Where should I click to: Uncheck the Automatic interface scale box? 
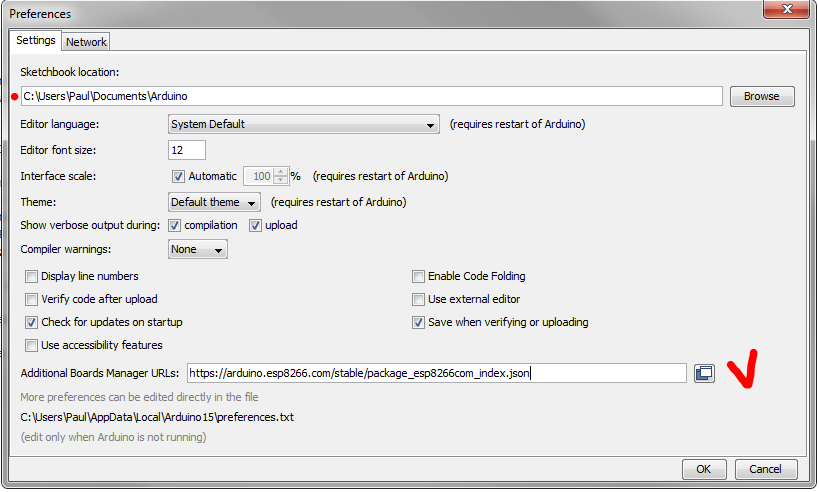tap(179, 176)
